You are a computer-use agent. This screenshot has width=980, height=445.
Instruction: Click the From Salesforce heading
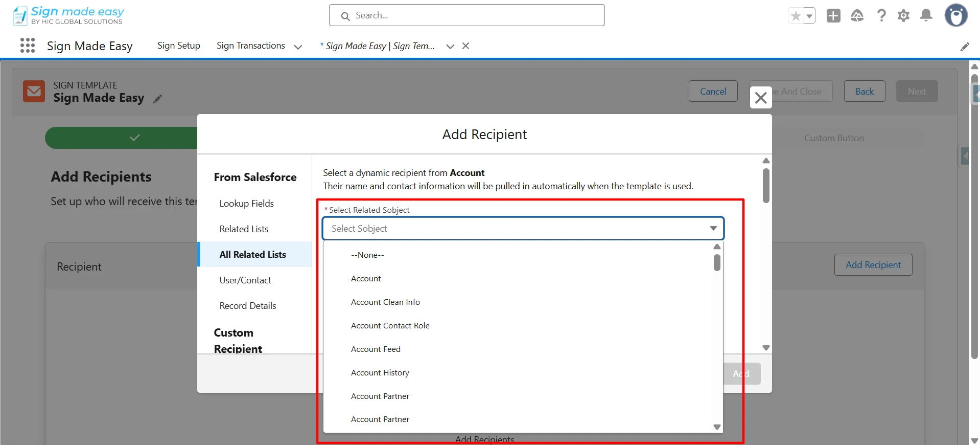tap(255, 177)
